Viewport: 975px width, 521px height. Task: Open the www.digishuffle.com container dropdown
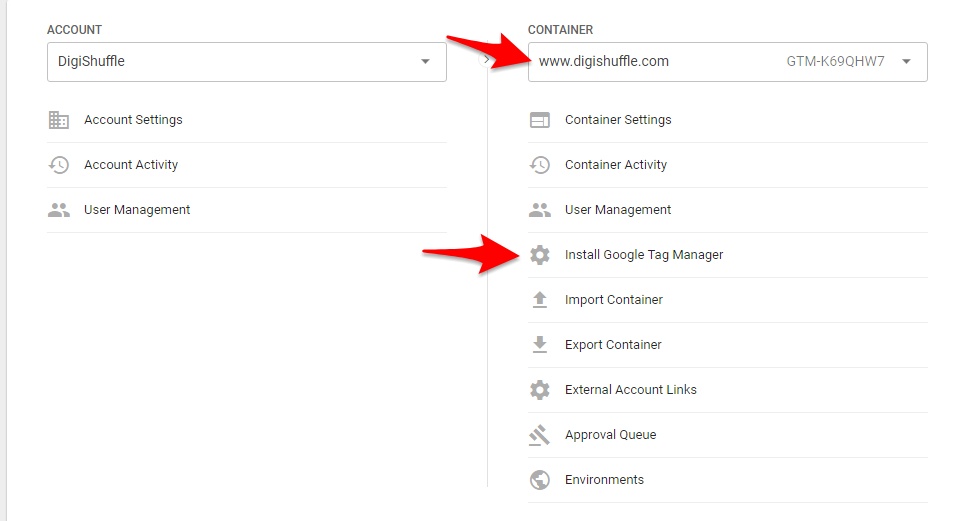[x=728, y=62]
